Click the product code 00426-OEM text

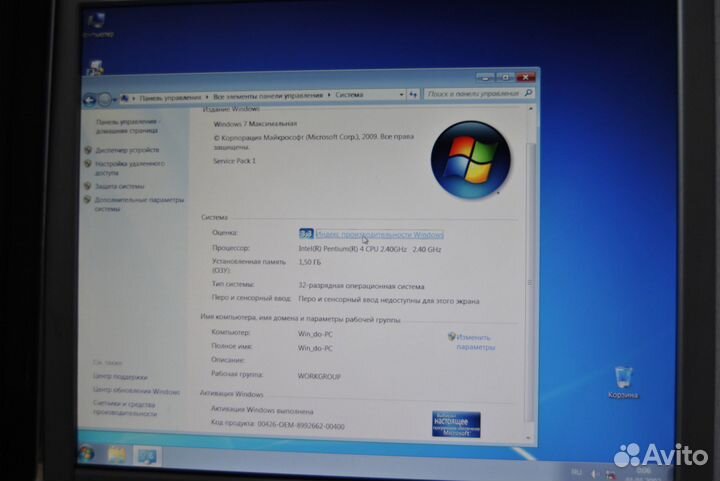301,425
